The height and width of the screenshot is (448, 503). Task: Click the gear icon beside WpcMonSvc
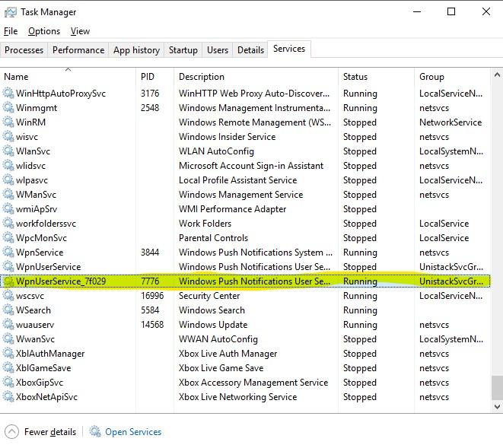click(8, 237)
